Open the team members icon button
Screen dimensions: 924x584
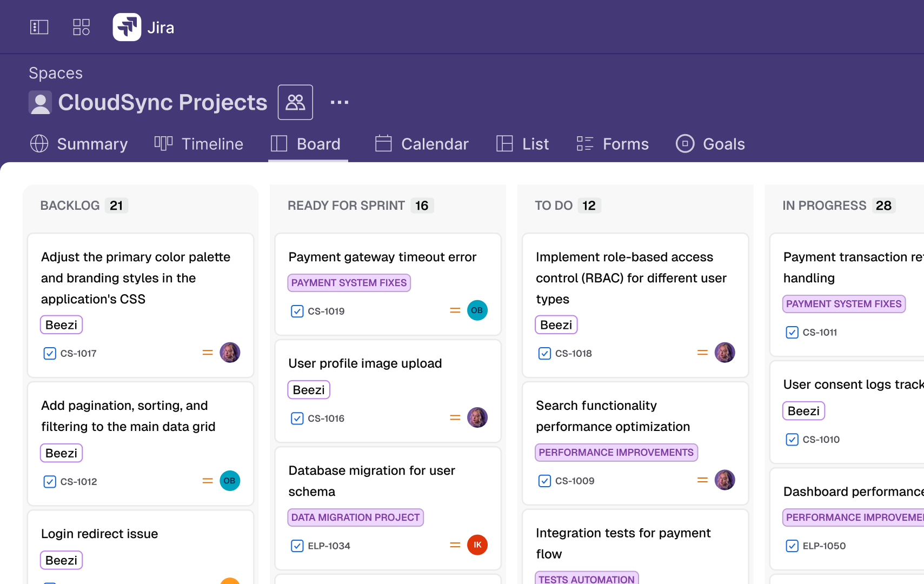[x=295, y=102]
